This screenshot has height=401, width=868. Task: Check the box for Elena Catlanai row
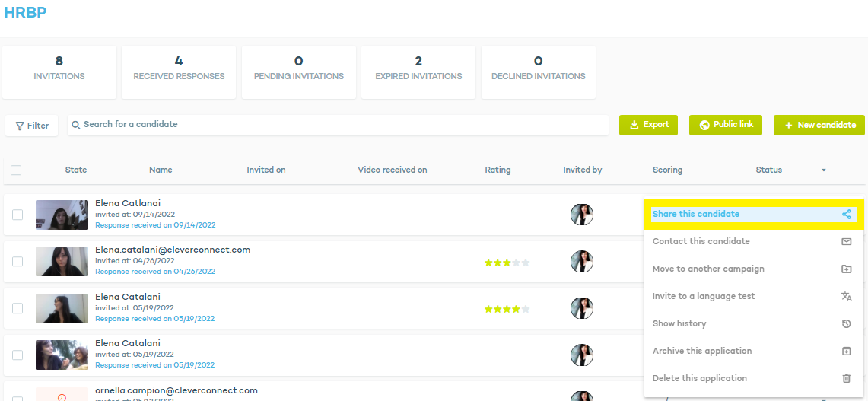[x=17, y=215]
